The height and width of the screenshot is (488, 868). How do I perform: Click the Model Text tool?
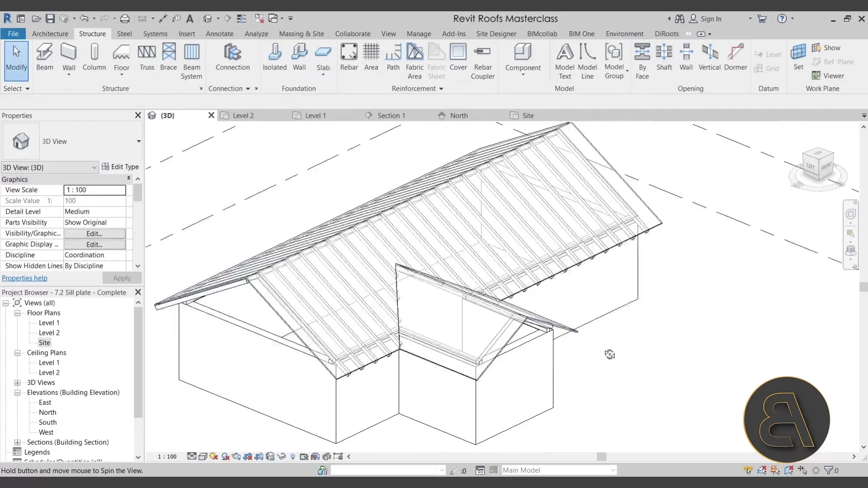point(565,61)
